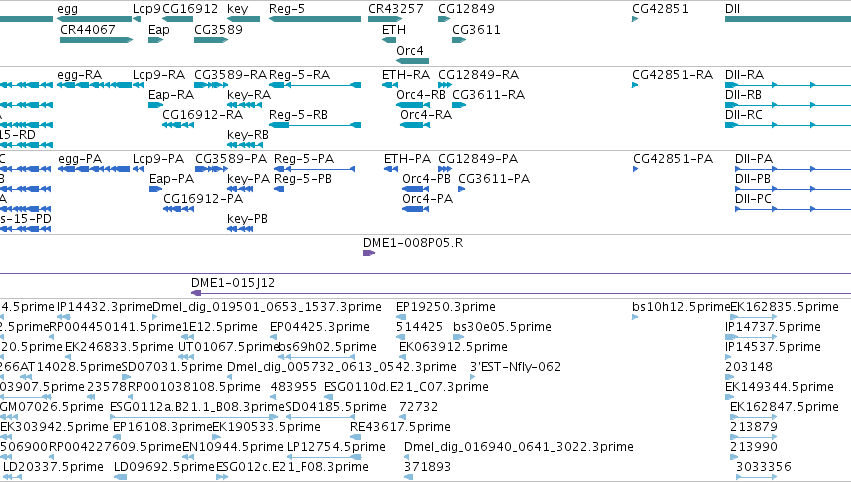Screen dimensions: 851x482
Task: Select the DME1-015J12 clone feature
Action: point(521,293)
